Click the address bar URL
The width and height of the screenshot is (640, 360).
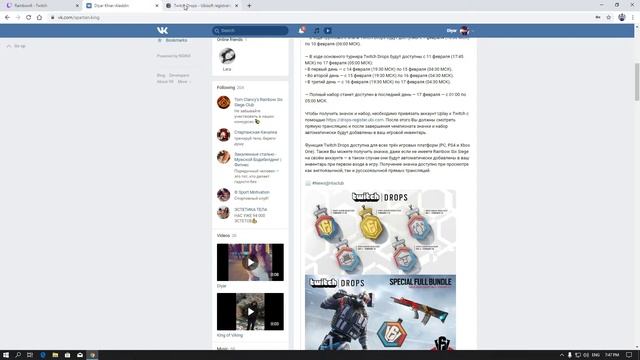pos(79,18)
